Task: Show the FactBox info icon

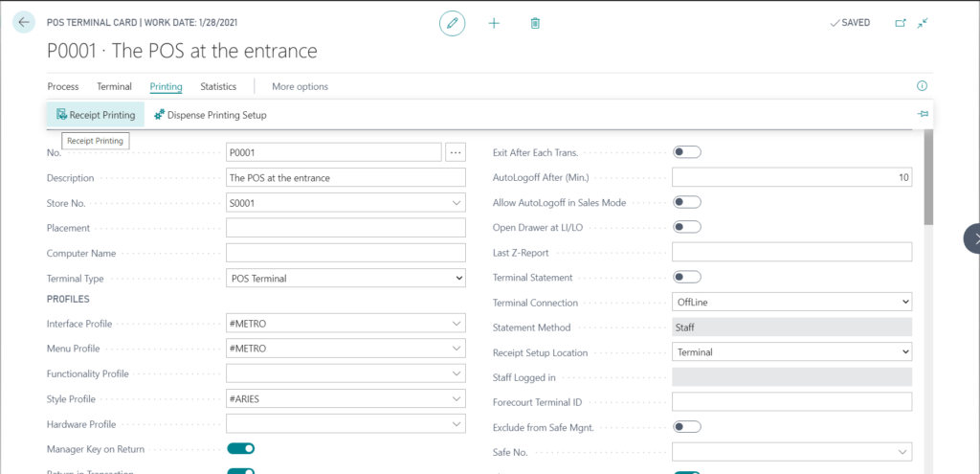Action: coord(922,86)
